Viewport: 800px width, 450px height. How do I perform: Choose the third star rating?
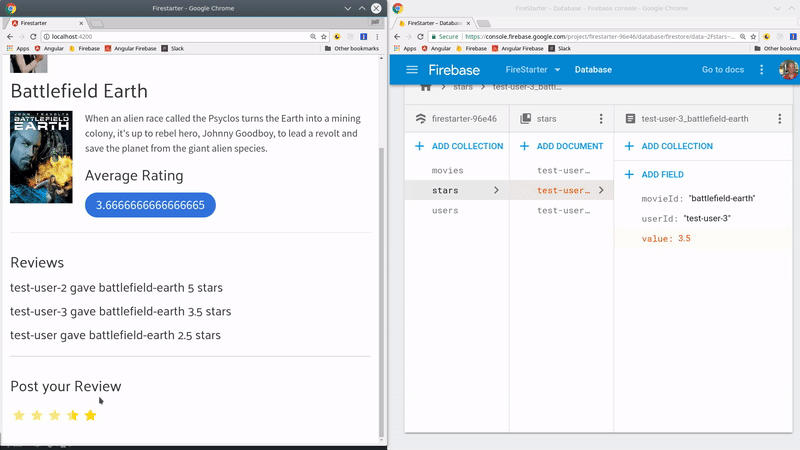[x=54, y=415]
